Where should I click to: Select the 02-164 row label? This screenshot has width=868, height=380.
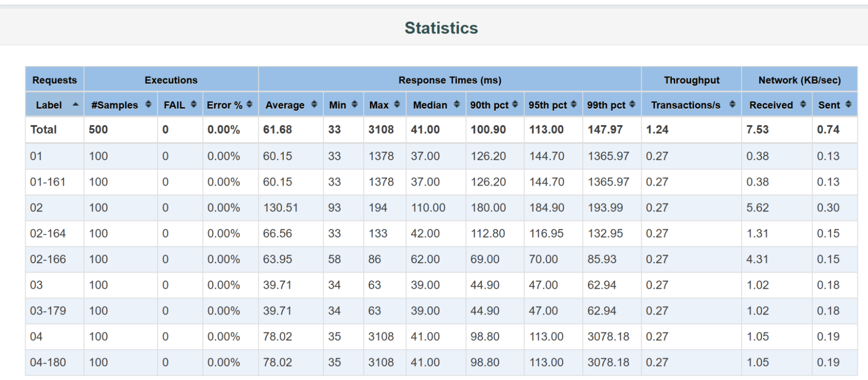[x=48, y=234]
